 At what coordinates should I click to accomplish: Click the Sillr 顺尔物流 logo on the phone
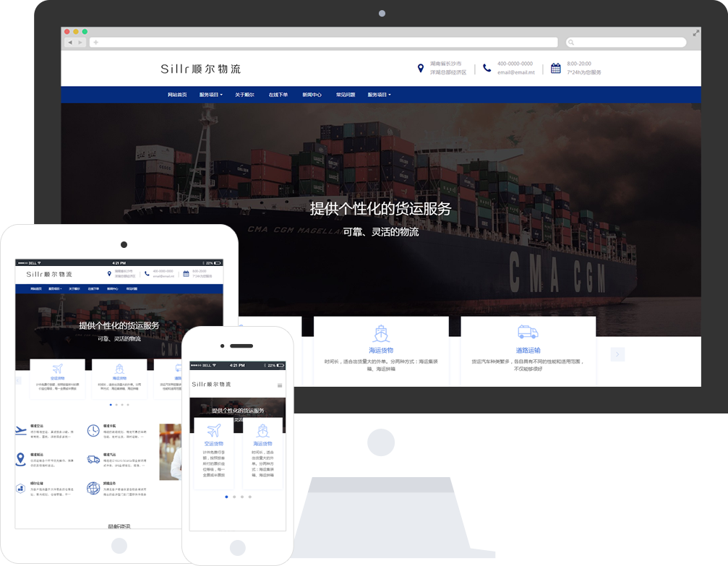click(211, 385)
